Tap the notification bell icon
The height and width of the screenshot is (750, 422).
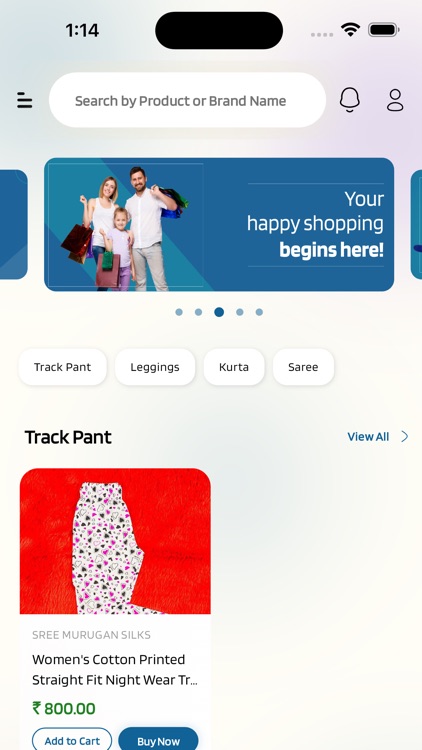pos(350,100)
